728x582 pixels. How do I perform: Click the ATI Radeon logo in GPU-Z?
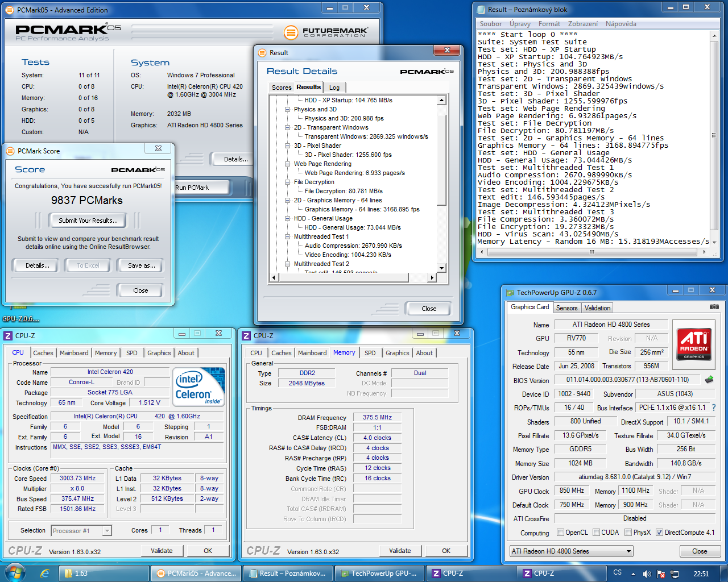click(x=694, y=345)
